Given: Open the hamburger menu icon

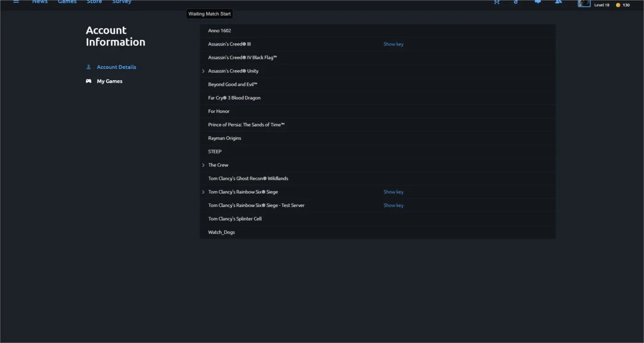Looking at the screenshot, I should coord(16,2).
